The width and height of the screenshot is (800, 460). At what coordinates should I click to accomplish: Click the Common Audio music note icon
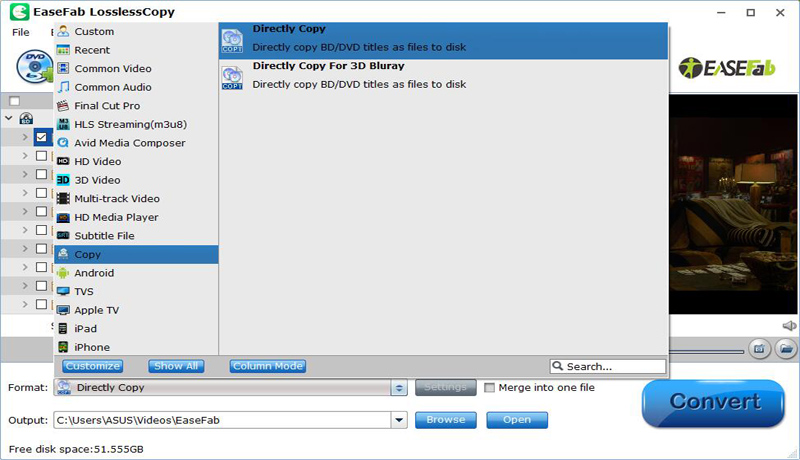click(x=63, y=87)
